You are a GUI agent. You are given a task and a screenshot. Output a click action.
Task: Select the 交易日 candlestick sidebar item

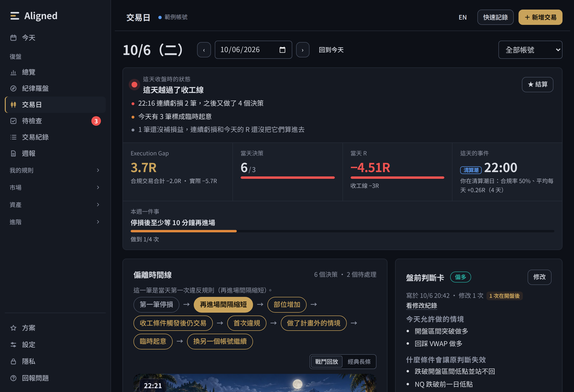[55, 105]
